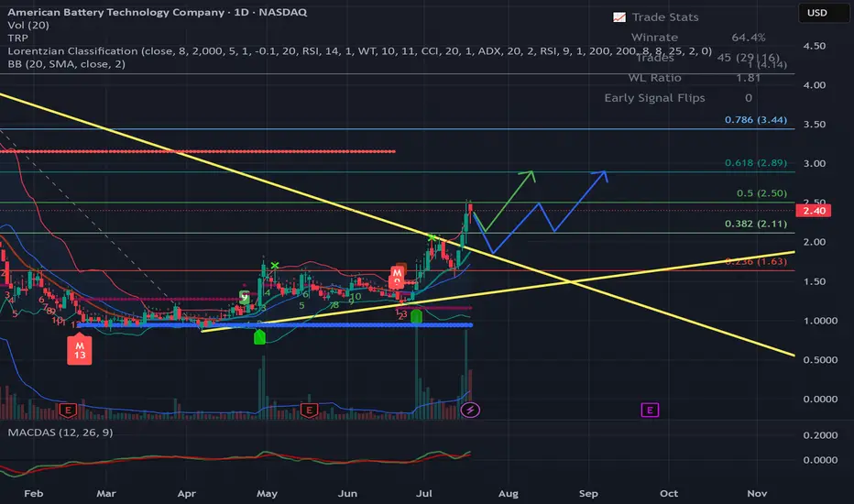
Task: Click the 4.50 price axis label
Action: coord(815,46)
